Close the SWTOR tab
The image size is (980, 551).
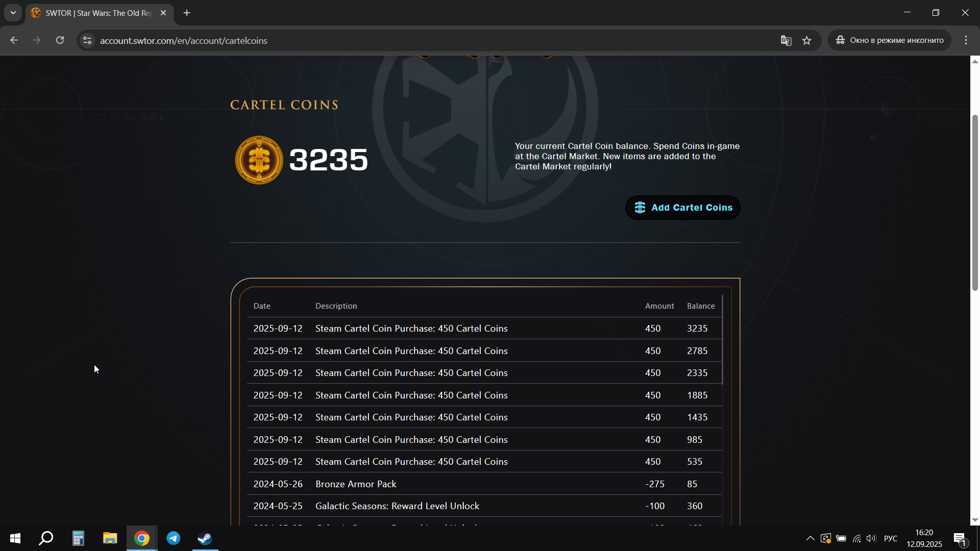pyautogui.click(x=163, y=13)
